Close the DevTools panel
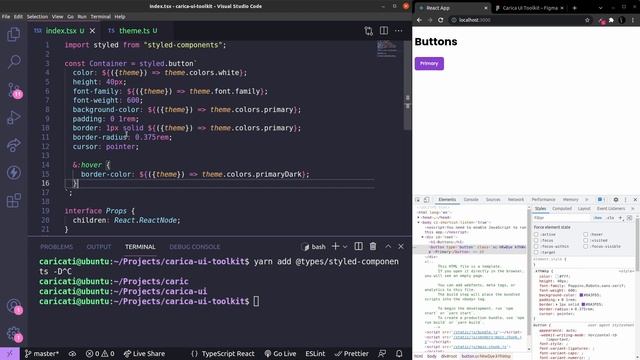Image resolution: width=640 pixels, height=360 pixels. click(635, 200)
